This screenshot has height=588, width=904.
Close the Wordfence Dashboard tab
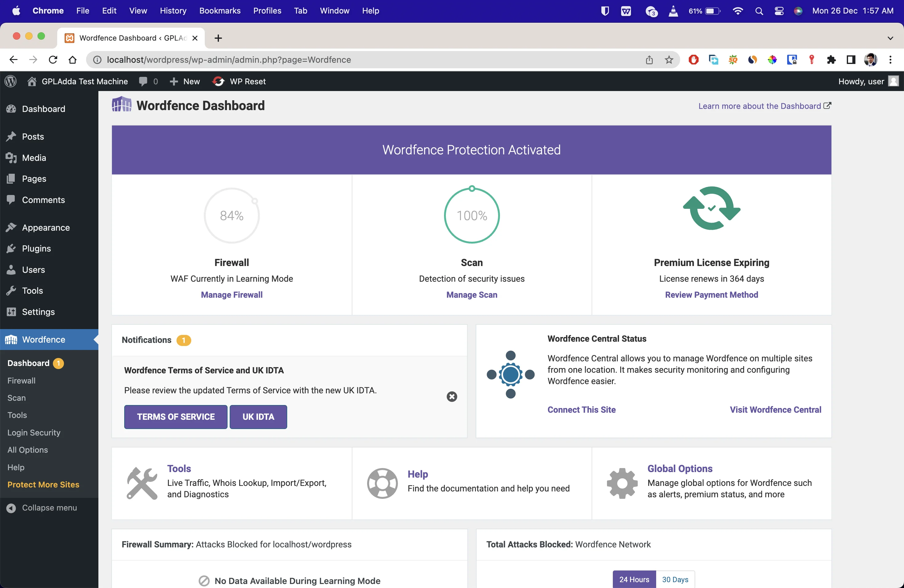click(195, 38)
